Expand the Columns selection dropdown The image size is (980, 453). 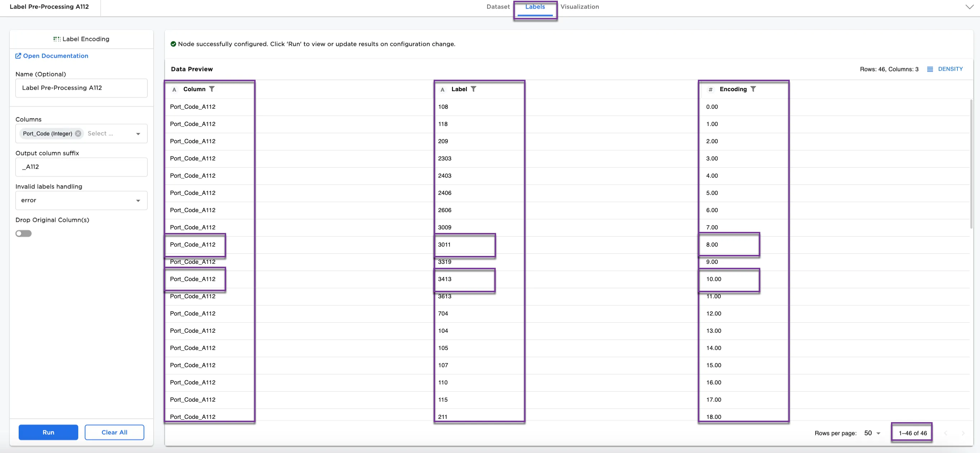click(x=138, y=134)
